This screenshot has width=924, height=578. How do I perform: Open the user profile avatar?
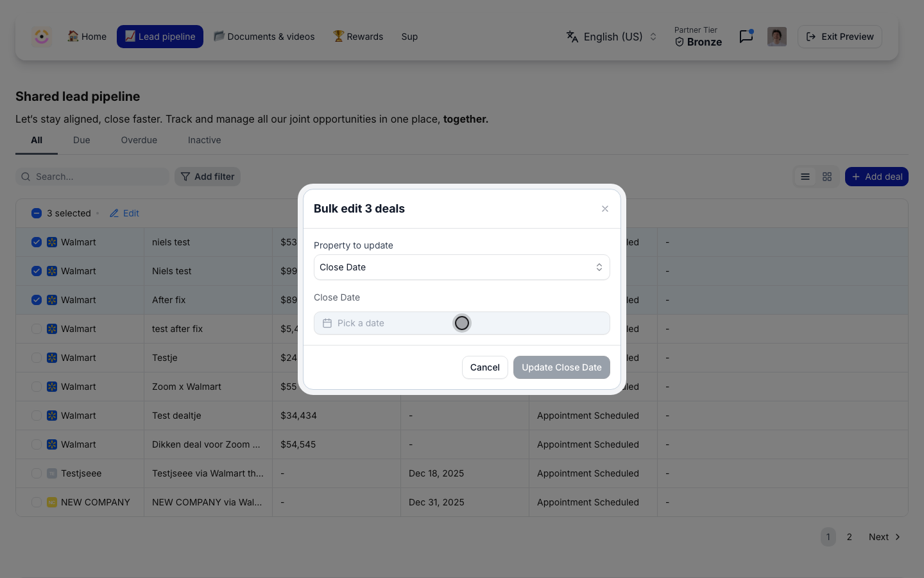coord(776,37)
